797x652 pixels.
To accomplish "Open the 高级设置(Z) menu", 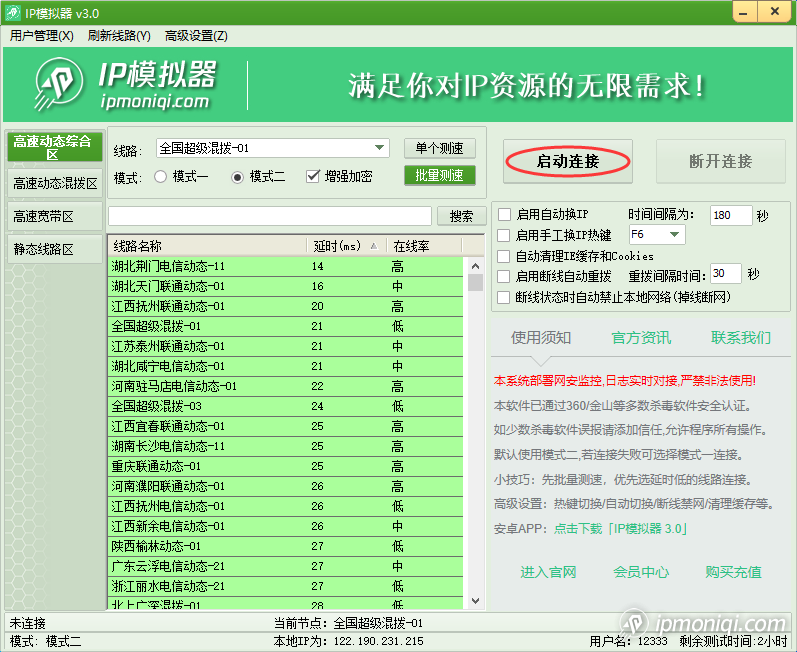I will (x=196, y=36).
